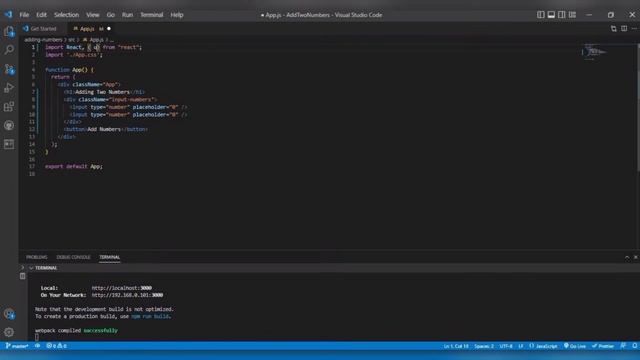Click the sync icon beside the master branch
Viewport: 640px width, 360px height.
pos(37,346)
